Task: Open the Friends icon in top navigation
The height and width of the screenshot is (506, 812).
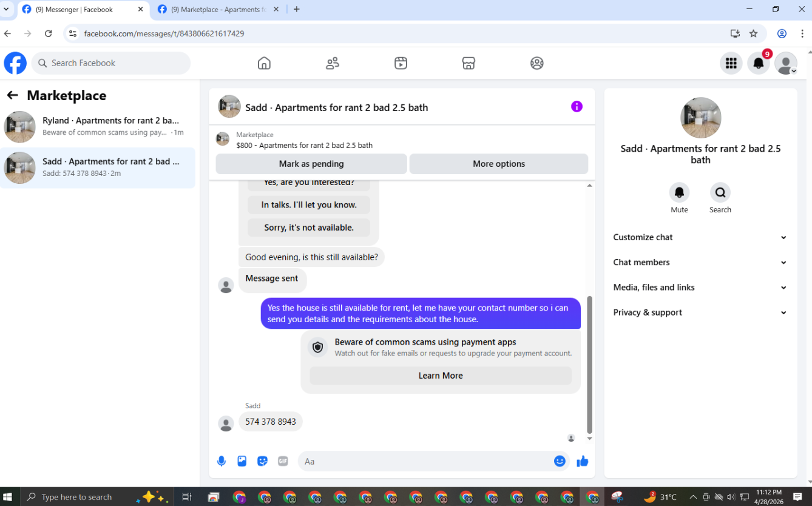Action: pos(333,63)
